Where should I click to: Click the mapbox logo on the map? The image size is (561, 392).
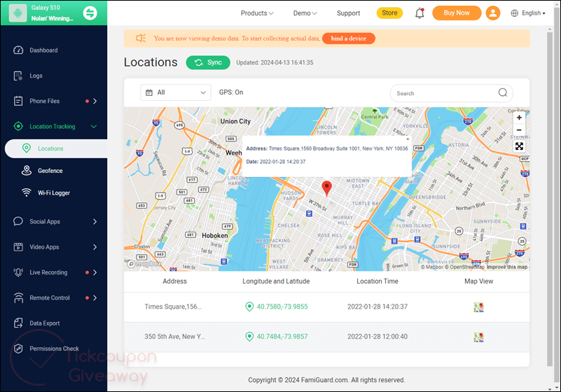144,264
